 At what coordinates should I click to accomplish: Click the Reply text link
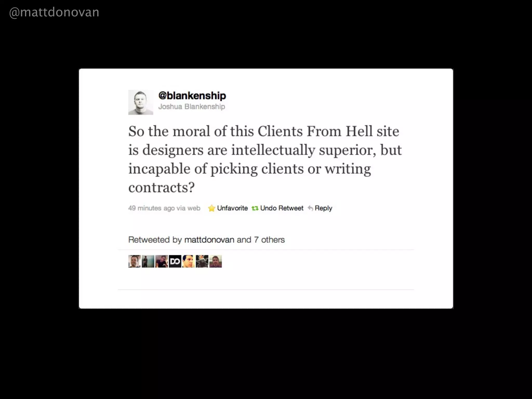pyautogui.click(x=323, y=208)
